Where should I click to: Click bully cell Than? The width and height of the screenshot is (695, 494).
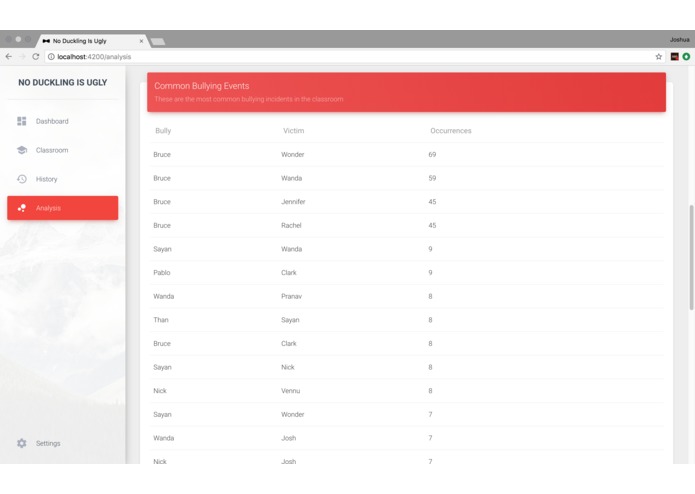pyautogui.click(x=161, y=320)
